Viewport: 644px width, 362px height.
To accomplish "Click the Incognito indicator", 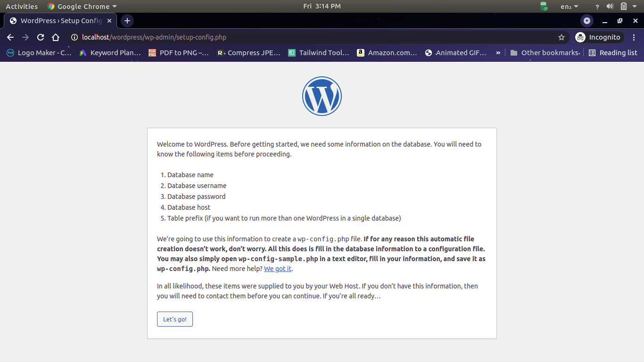I will click(599, 37).
